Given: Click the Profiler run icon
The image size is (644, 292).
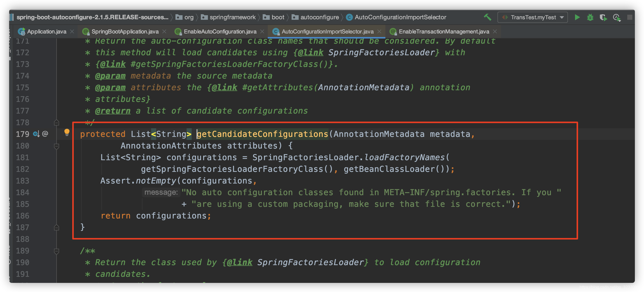Looking at the screenshot, I should tap(617, 17).
